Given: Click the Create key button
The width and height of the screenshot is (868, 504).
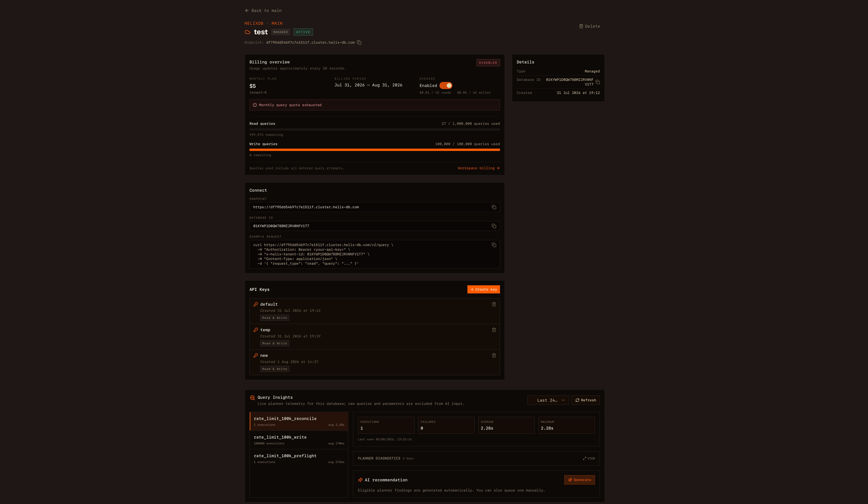Looking at the screenshot, I should [484, 290].
